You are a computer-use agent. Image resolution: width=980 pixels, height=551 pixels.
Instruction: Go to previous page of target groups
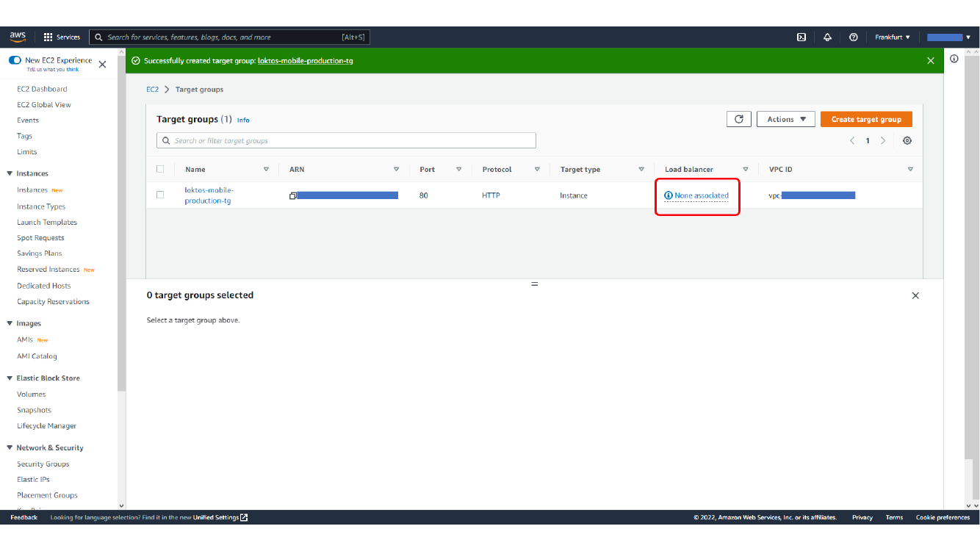[x=852, y=140]
